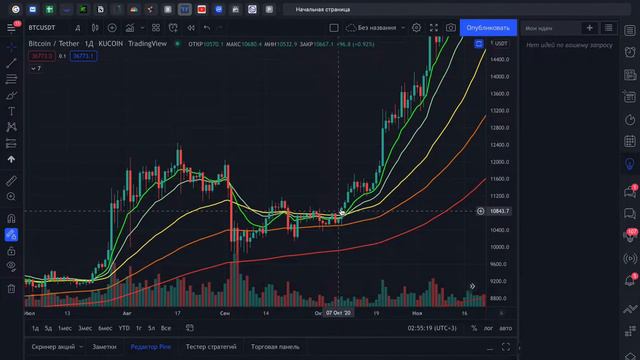640x360 pixels.
Task: Click the YouTube pinned tab icon
Action: click(x=202, y=9)
